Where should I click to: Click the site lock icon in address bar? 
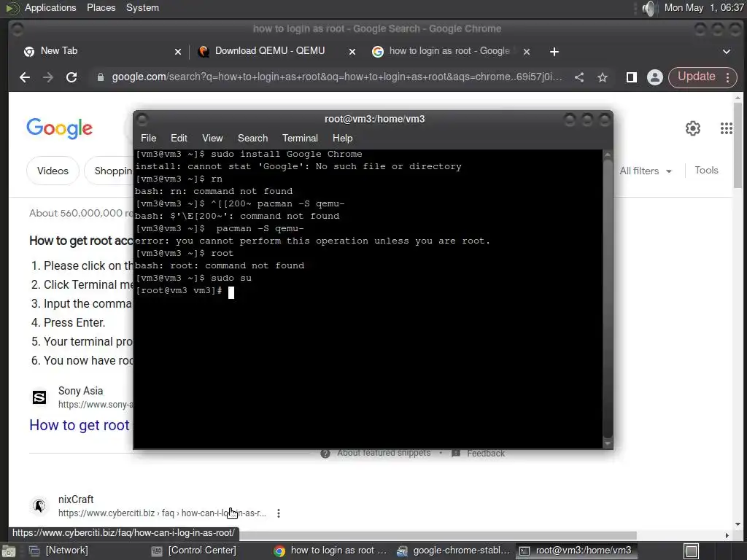[x=101, y=77]
